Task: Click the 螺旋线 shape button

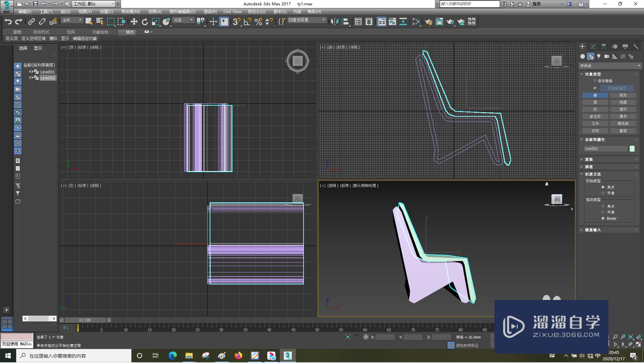Action: click(623, 123)
